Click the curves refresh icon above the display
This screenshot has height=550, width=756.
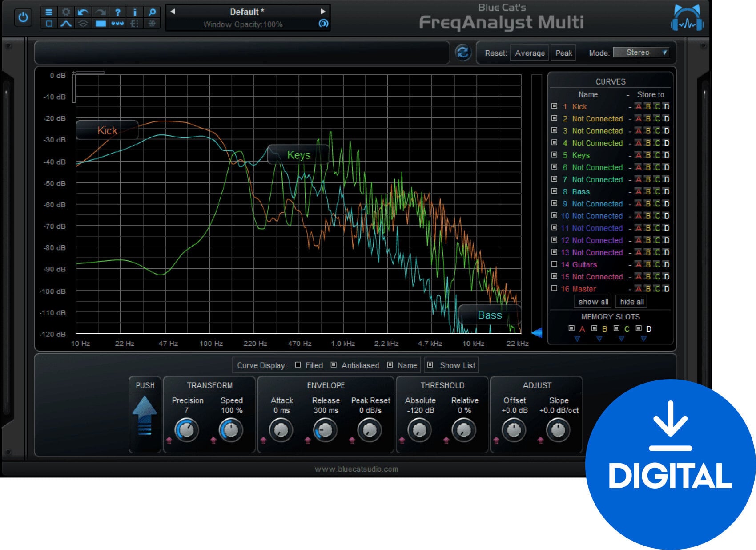(462, 53)
